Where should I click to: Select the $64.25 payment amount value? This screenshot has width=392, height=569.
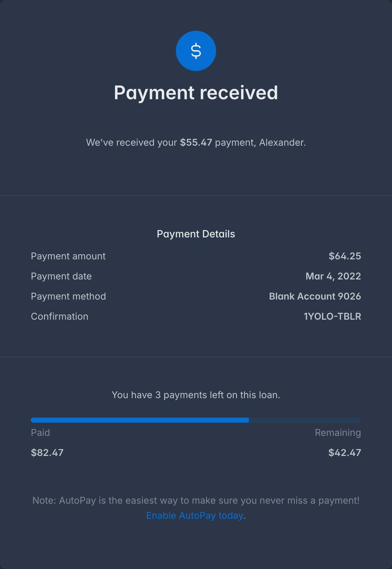click(x=345, y=256)
